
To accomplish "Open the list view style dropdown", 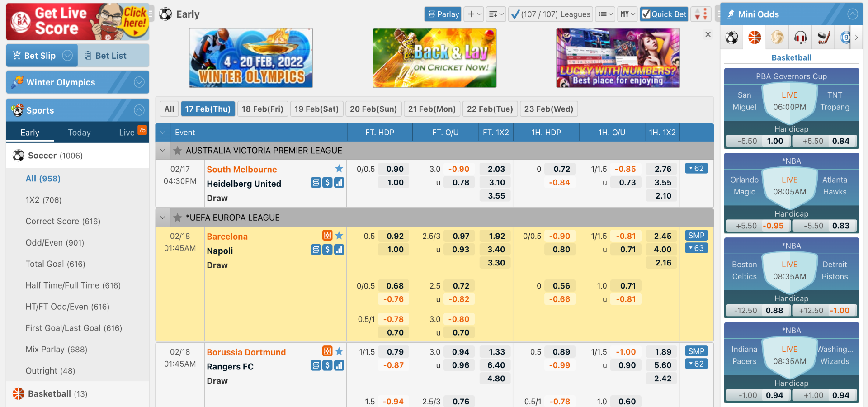I will click(x=605, y=14).
